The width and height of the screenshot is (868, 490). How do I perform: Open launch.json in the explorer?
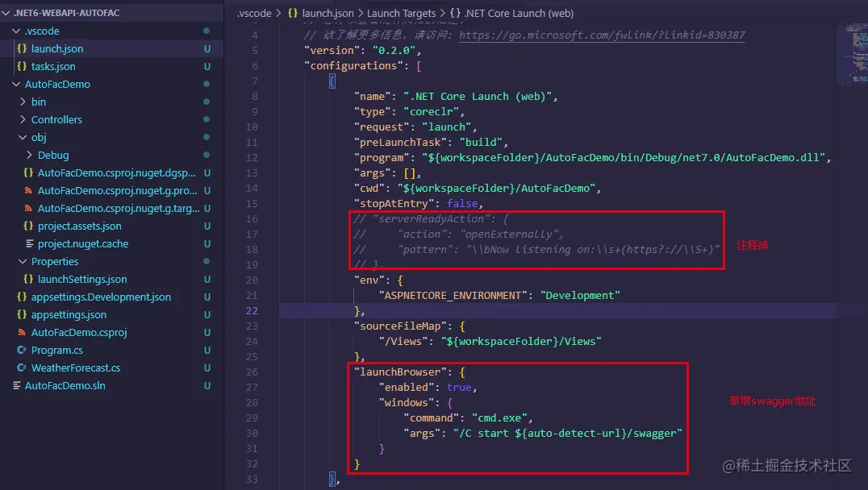[57, 48]
